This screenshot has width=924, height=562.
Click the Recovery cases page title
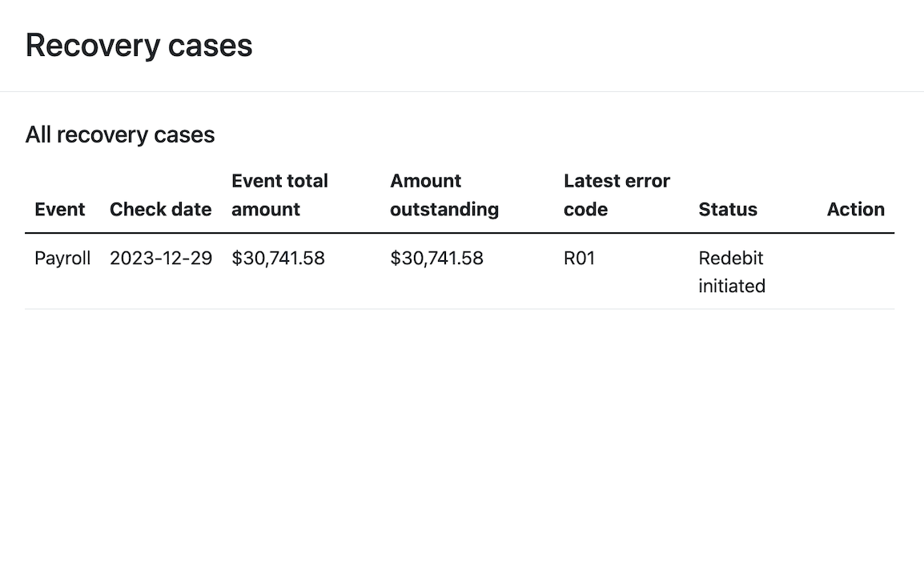139,46
